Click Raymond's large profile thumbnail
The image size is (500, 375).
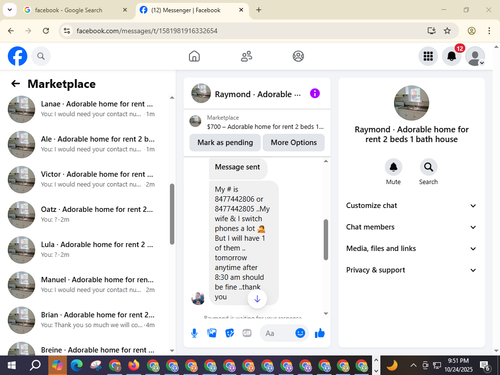411,103
